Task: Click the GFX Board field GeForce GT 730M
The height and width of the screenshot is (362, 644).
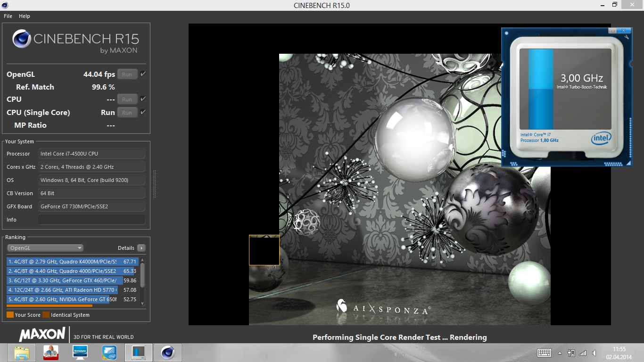Action: tap(91, 206)
